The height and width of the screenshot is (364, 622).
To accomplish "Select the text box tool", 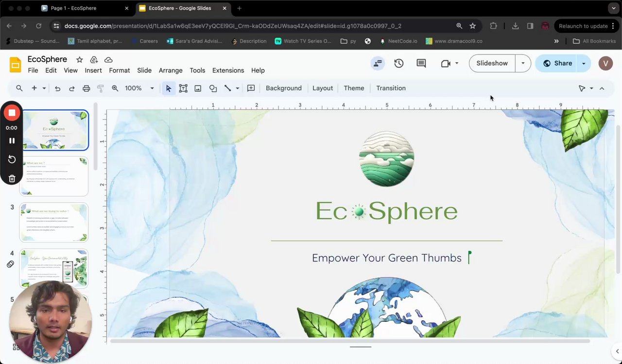I will (x=183, y=88).
